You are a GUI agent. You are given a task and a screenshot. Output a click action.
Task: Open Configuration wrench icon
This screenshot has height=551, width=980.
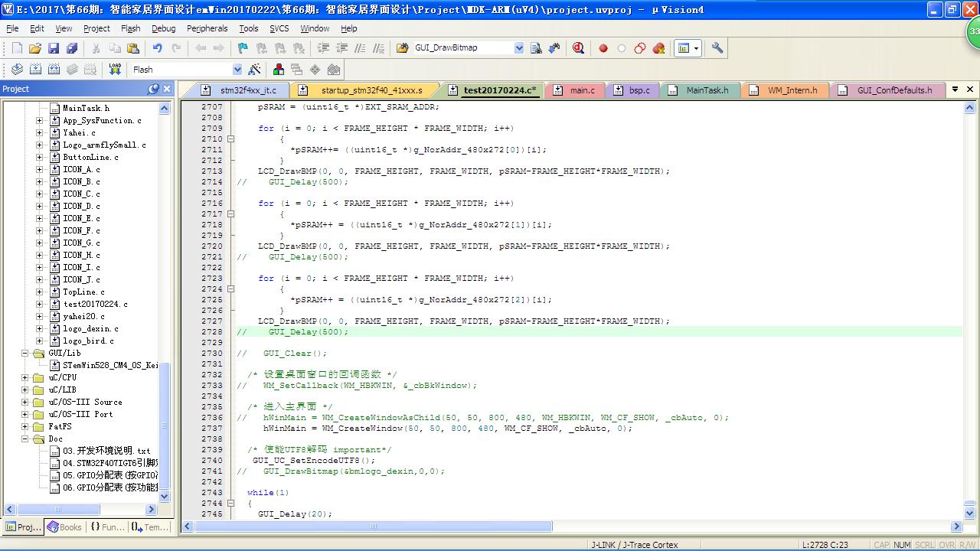[x=717, y=48]
